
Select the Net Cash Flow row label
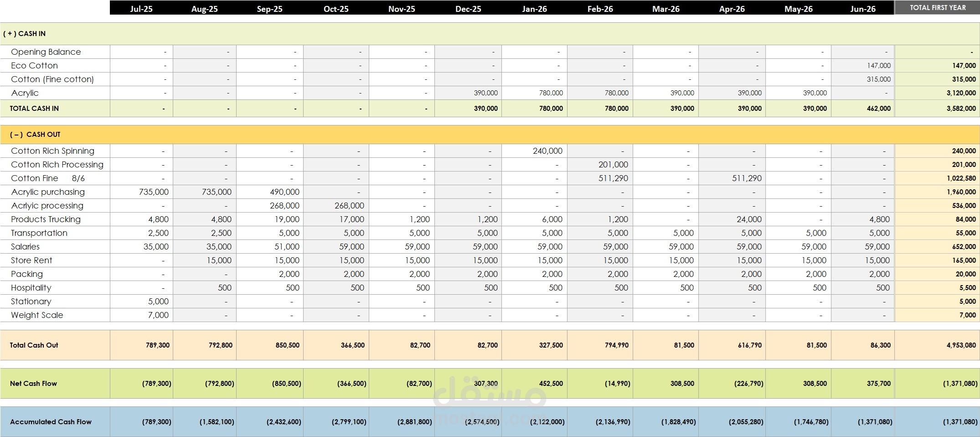point(33,384)
